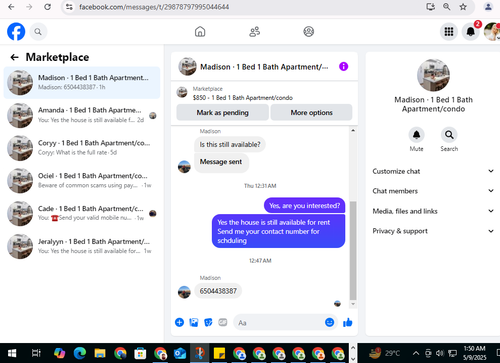The height and width of the screenshot is (363, 500).
Task: Open the Cade conversation in the list
Action: (82, 213)
